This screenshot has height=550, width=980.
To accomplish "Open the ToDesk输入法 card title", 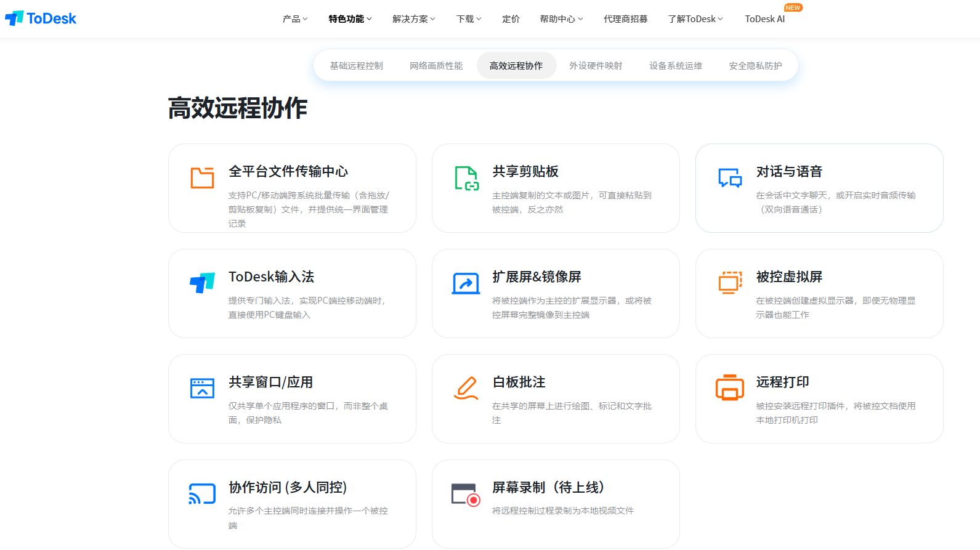I will (x=271, y=277).
